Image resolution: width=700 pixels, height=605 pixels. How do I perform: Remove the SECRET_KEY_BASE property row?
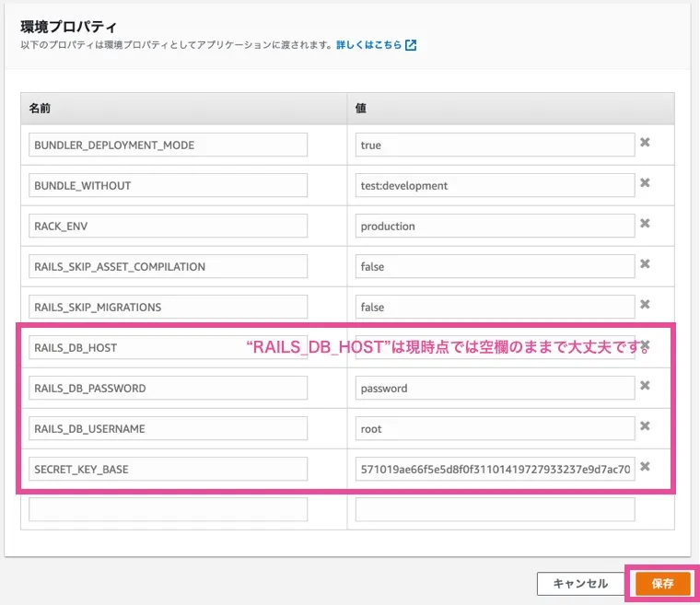645,467
